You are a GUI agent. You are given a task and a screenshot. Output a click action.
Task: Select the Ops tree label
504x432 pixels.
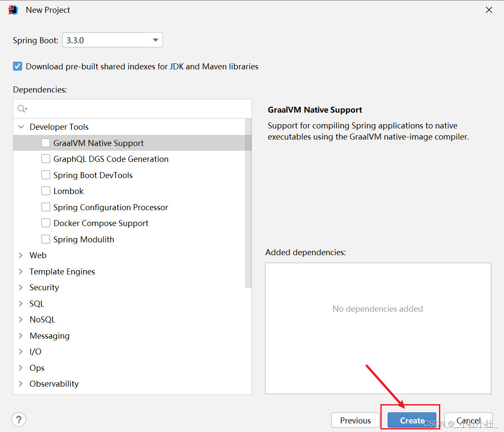[x=37, y=368]
